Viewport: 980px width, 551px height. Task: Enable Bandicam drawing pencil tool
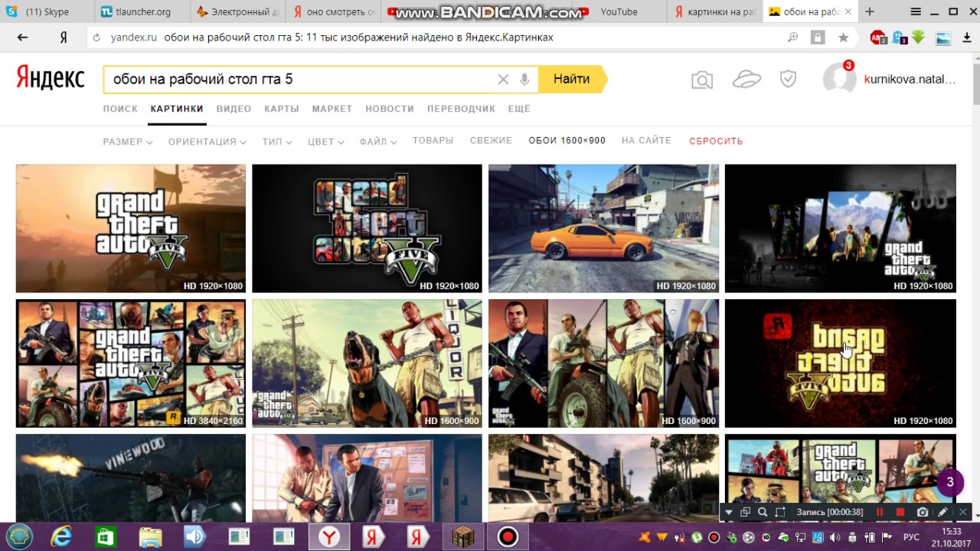click(x=942, y=512)
